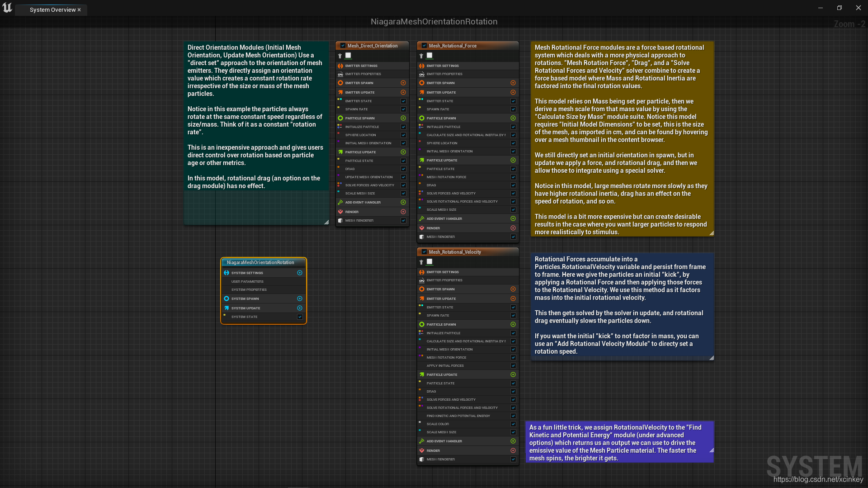The width and height of the screenshot is (868, 488).
Task: Add module to System Spawn
Action: 300,299
